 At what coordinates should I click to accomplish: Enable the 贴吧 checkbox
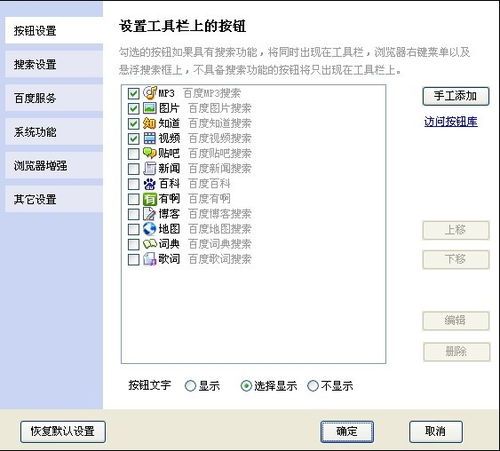pyautogui.click(x=133, y=154)
